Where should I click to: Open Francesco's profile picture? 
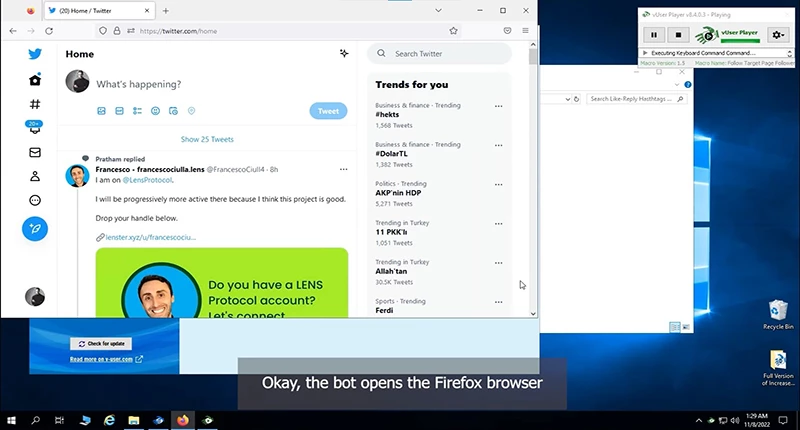[78, 175]
